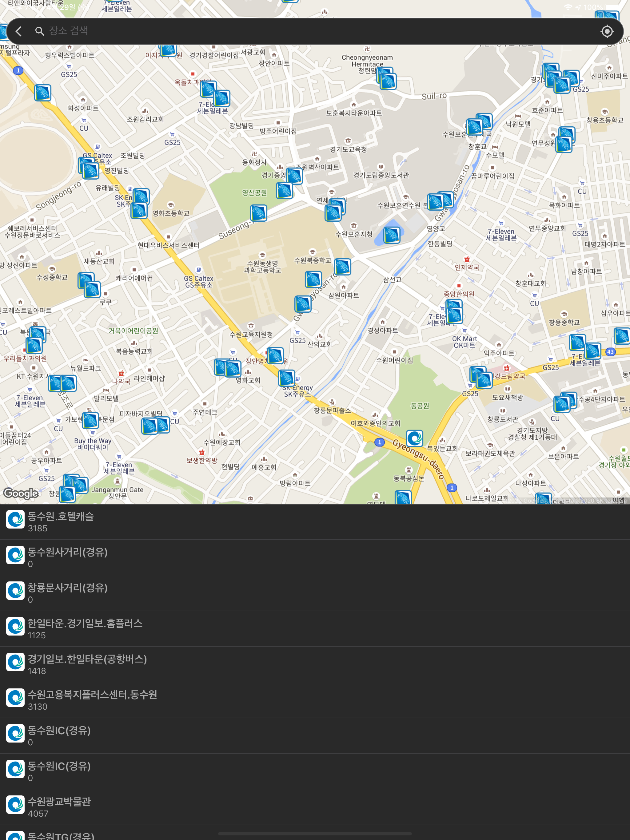The image size is (630, 840).
Task: Tap bus stop marker near 피자바지오빌딩
Action: tap(150, 426)
